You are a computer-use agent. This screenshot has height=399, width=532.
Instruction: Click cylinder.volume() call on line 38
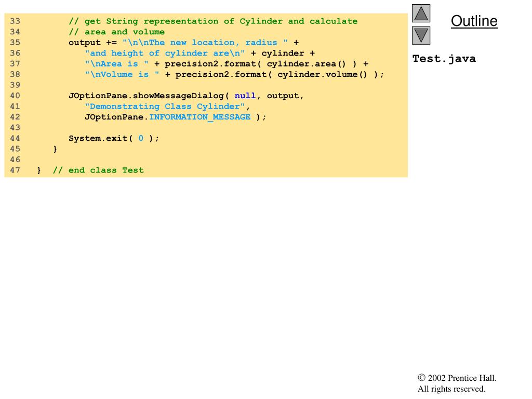(322, 74)
